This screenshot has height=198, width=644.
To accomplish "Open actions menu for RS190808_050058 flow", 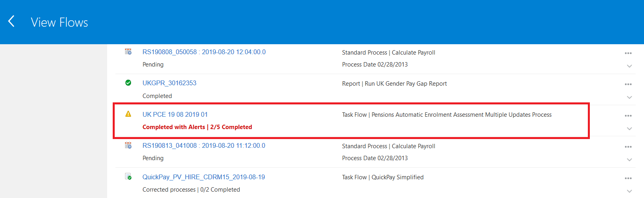I will coord(628,53).
